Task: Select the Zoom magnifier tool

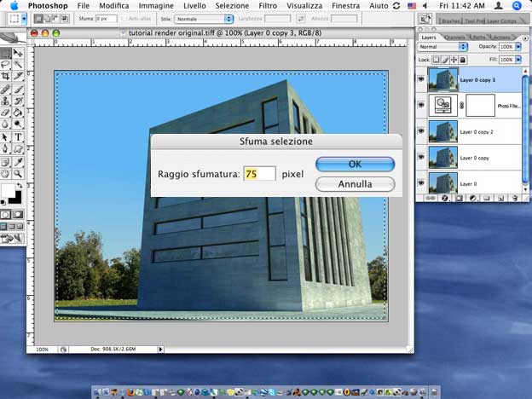Action: (x=18, y=173)
